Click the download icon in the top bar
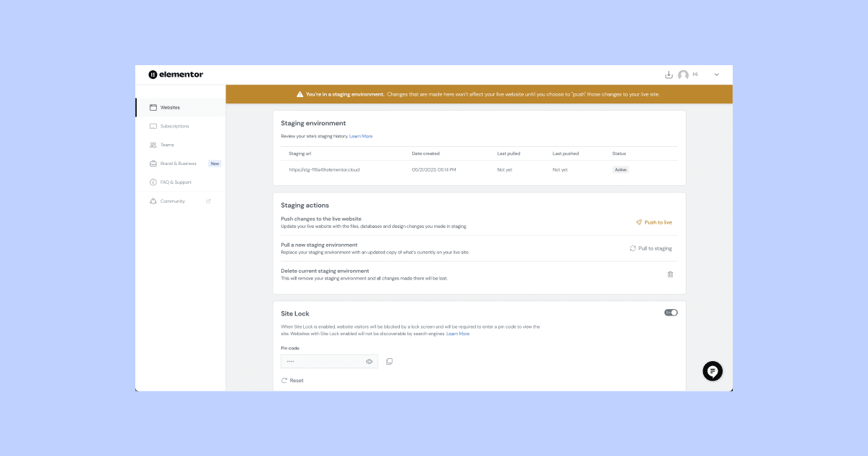868x456 pixels. [669, 74]
